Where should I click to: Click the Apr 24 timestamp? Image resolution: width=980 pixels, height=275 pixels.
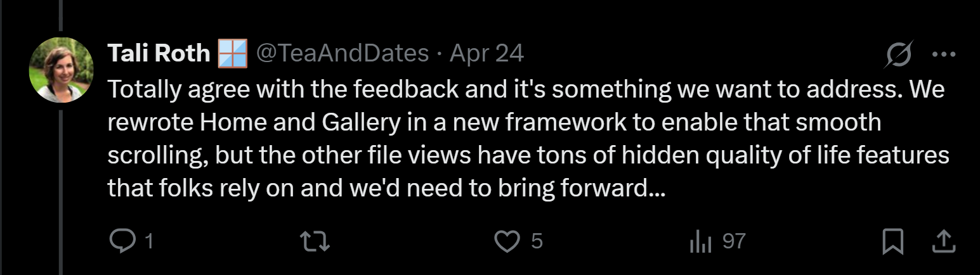tap(487, 54)
